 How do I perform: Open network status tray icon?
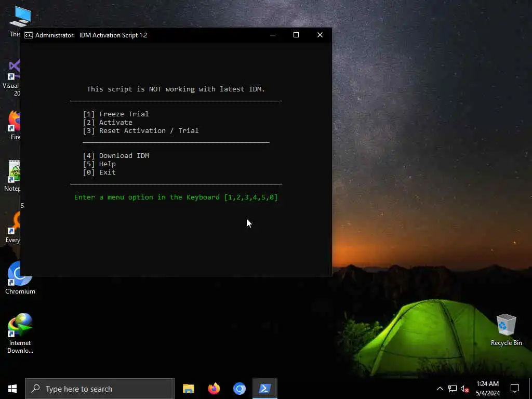tap(453, 389)
